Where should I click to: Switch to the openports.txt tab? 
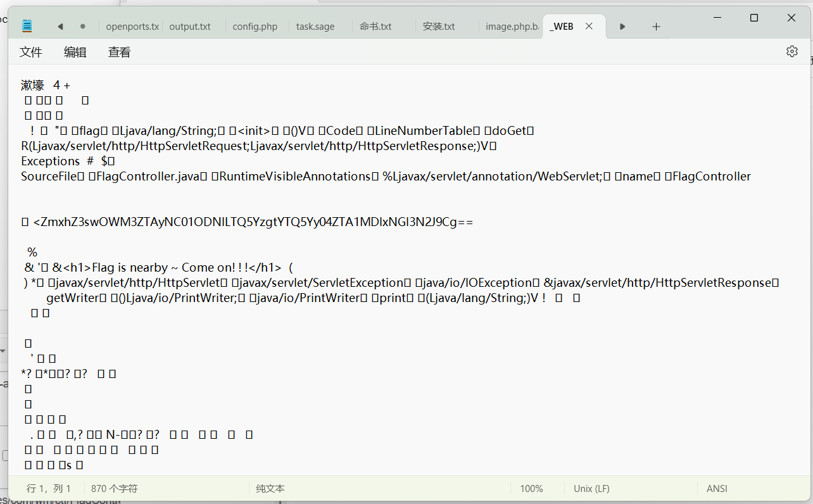click(131, 27)
